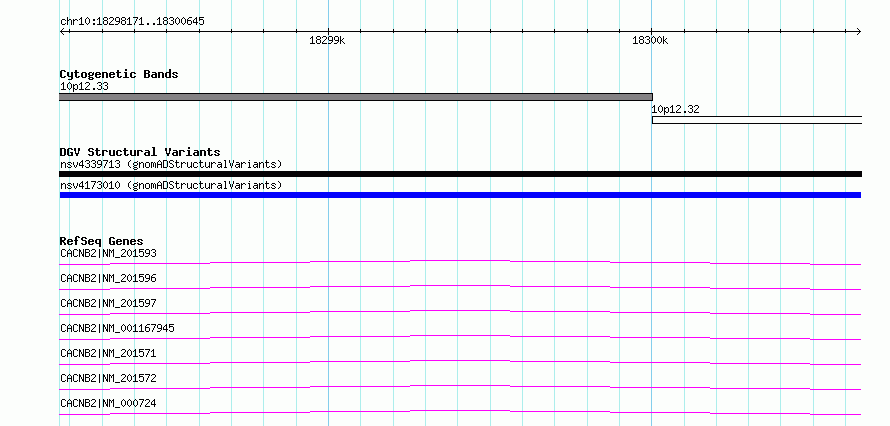This screenshot has width=890, height=426.
Task: Click the 18299k ruler tick label
Action: point(327,40)
